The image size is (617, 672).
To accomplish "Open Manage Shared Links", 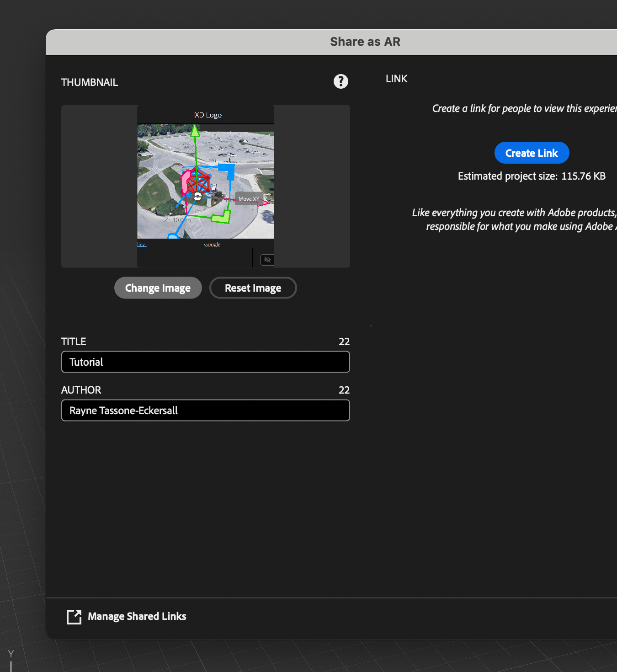I will [137, 616].
